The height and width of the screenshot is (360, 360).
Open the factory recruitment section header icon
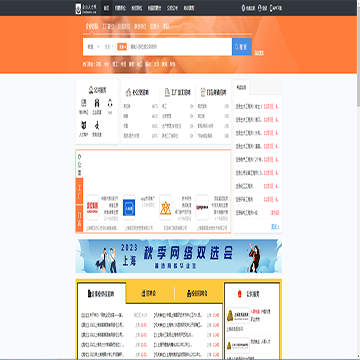177,92
